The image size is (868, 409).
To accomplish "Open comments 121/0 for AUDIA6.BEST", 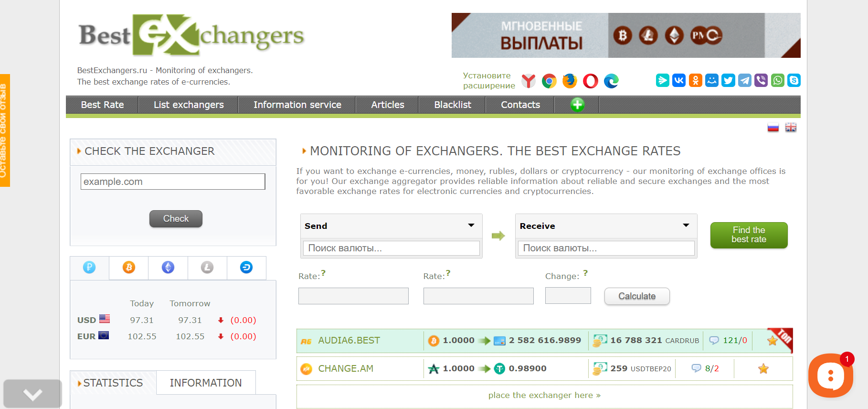I will coord(728,341).
